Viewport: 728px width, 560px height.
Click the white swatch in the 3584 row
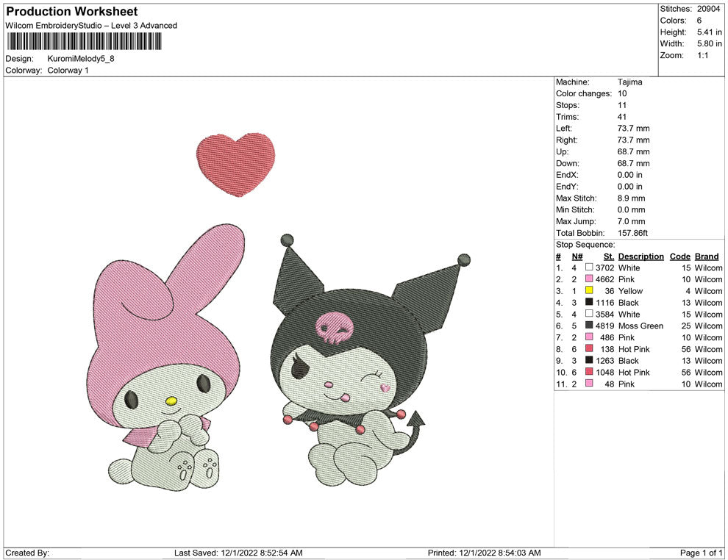coord(589,314)
